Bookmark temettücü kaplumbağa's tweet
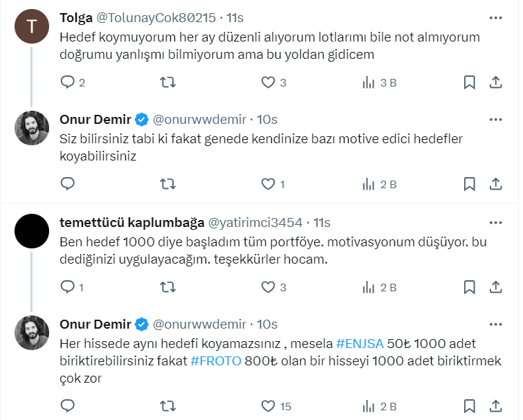 469,287
